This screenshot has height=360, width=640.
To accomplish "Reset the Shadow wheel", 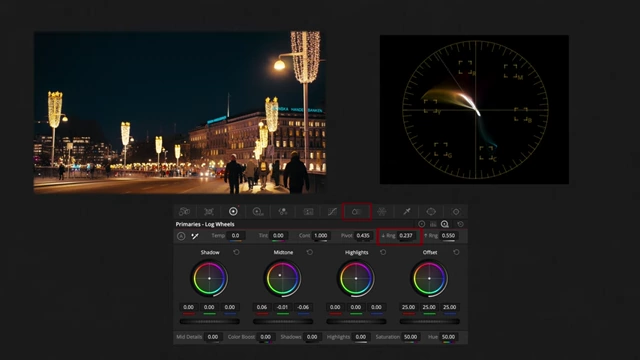I will pos(236,252).
